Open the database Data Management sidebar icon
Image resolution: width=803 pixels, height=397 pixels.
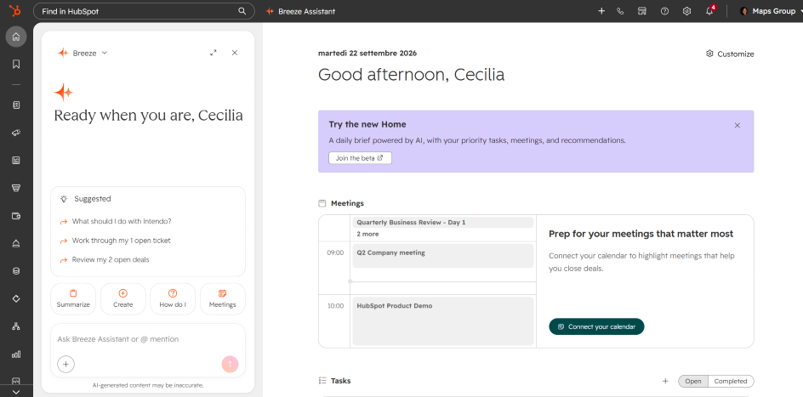16,271
